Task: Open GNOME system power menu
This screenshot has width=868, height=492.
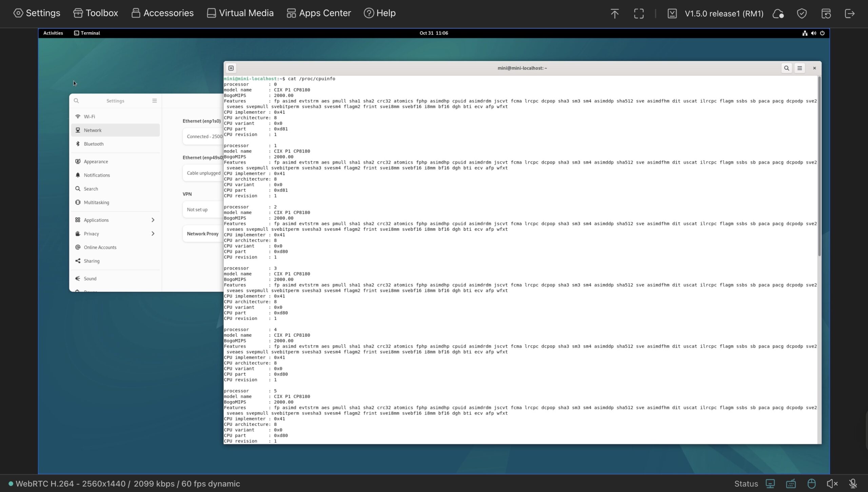Action: click(822, 33)
